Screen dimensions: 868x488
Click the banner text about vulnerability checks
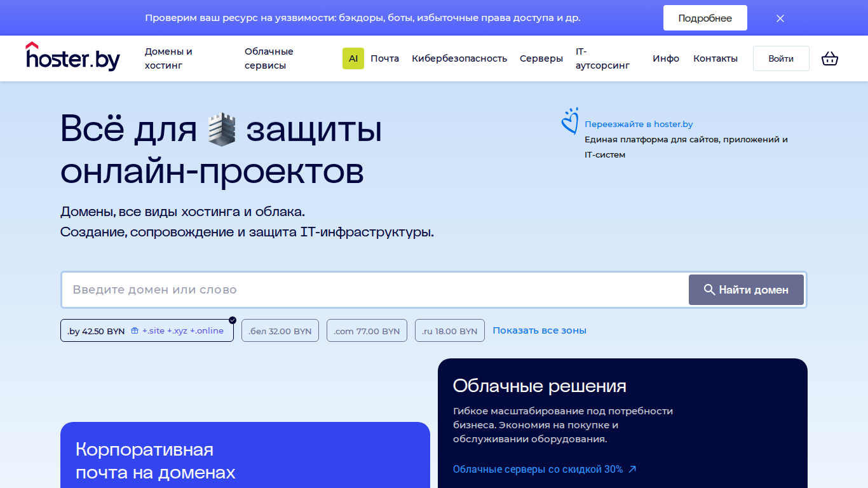[363, 18]
